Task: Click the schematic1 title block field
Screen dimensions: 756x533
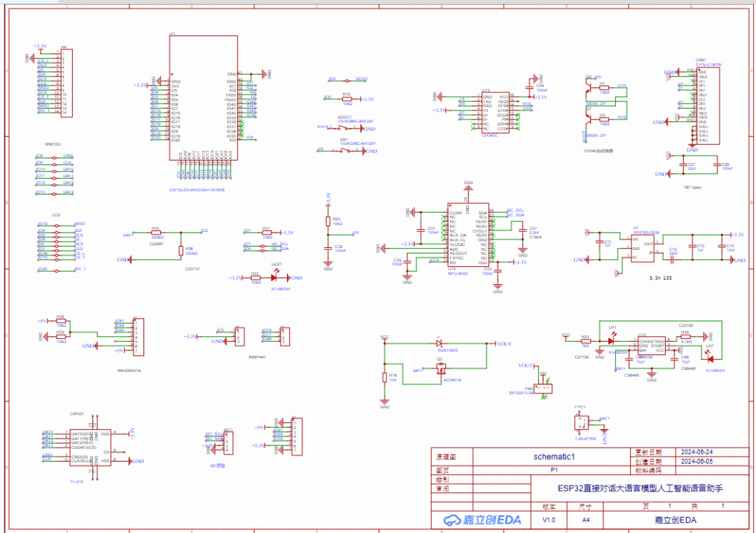Action: [x=553, y=456]
